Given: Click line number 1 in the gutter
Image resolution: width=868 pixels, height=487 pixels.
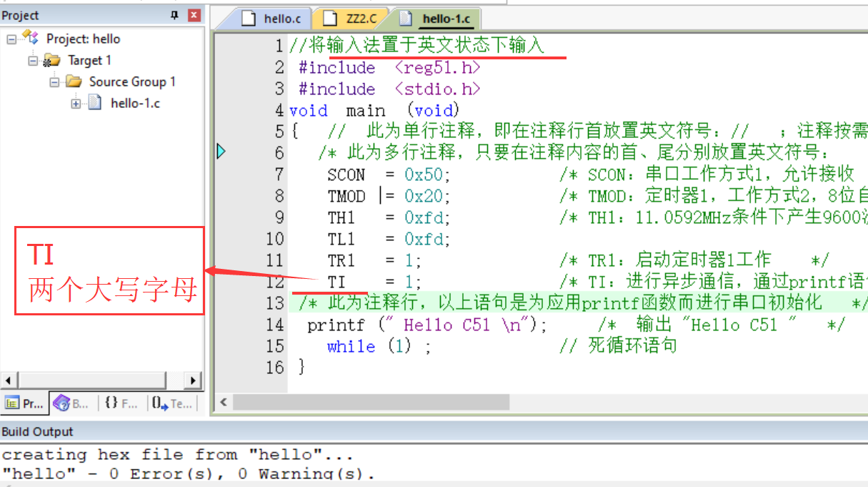Looking at the screenshot, I should [x=279, y=46].
